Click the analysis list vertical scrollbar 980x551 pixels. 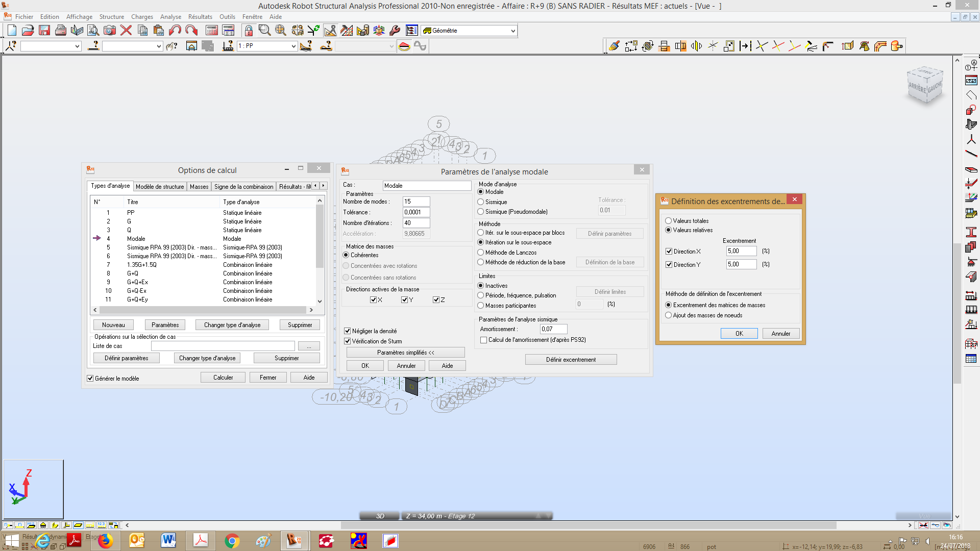tap(320, 236)
